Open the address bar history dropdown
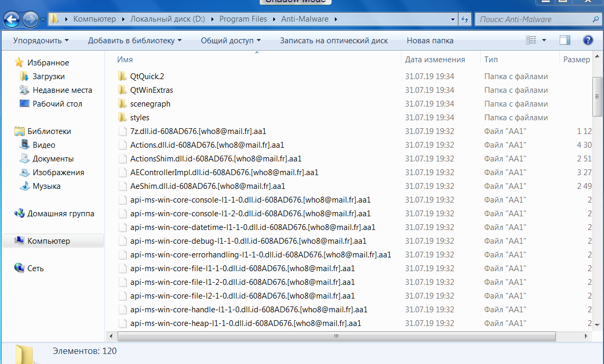 pyautogui.click(x=453, y=20)
